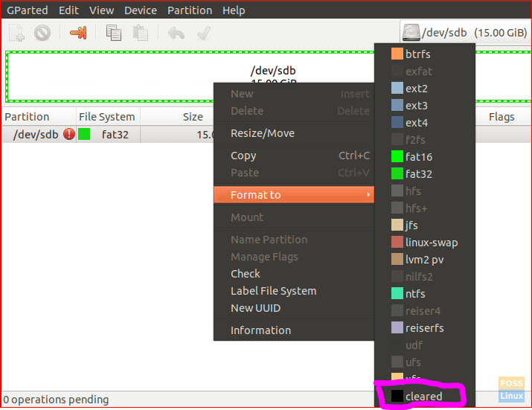The image size is (532, 410).
Task: Click the green fat32 swatch in partition row
Action: [x=84, y=134]
